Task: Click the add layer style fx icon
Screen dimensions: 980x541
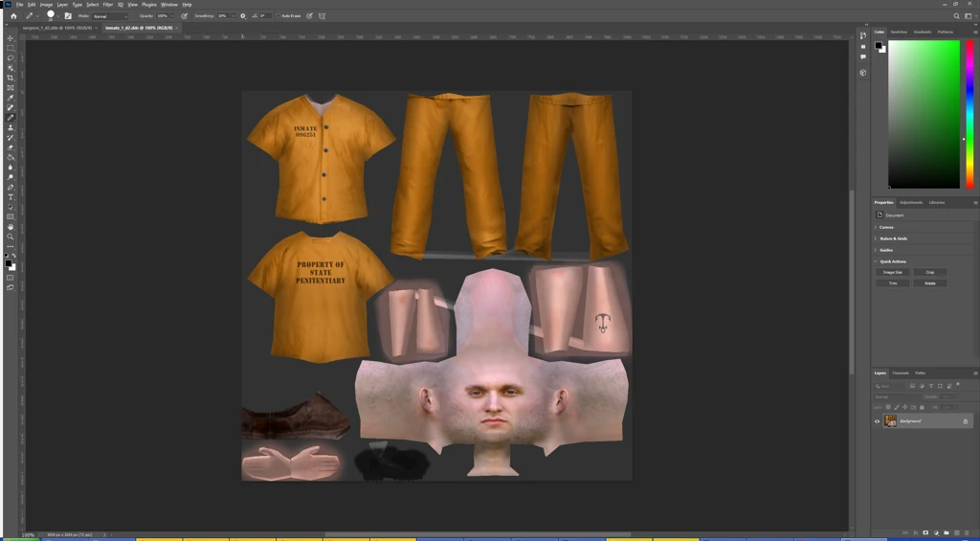Action: 915,533
